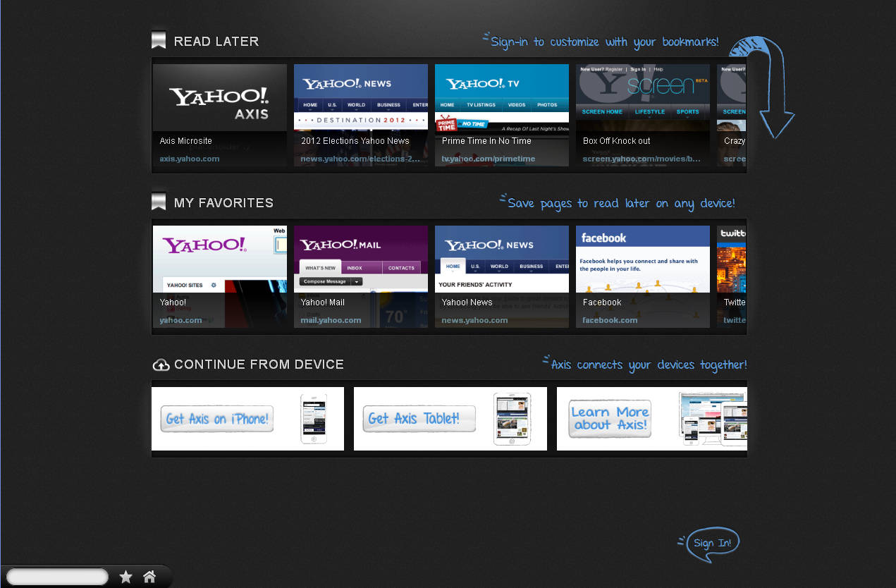
Task: Click the CONTINUE FROM DEVICE heading
Action: (x=259, y=365)
